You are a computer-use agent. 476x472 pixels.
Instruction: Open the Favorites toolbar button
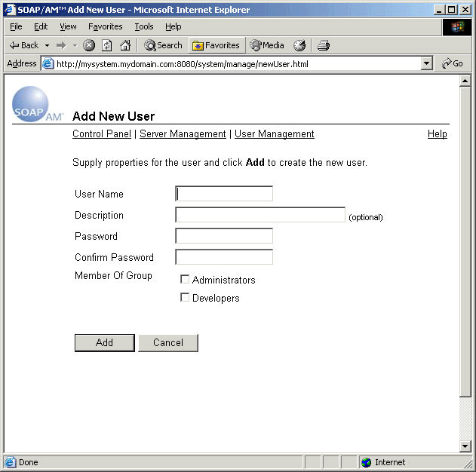coord(216,45)
